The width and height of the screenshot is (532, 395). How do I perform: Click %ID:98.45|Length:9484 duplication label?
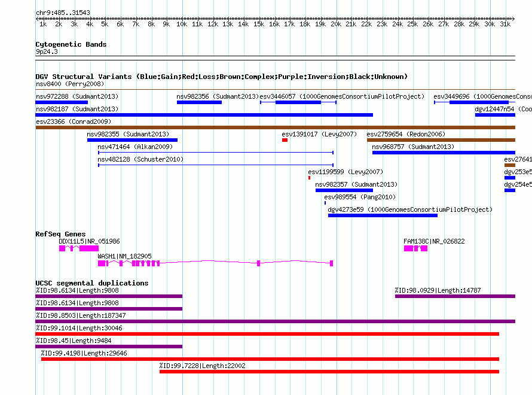click(x=74, y=341)
